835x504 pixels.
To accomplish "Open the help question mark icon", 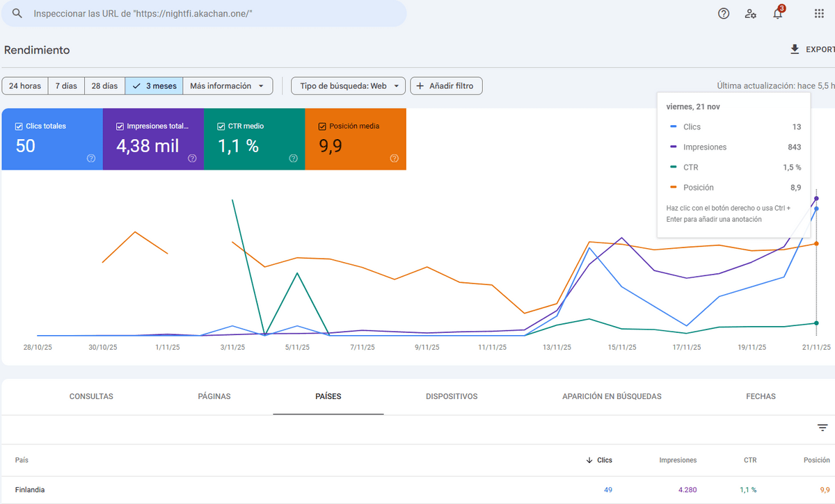I will click(x=724, y=13).
